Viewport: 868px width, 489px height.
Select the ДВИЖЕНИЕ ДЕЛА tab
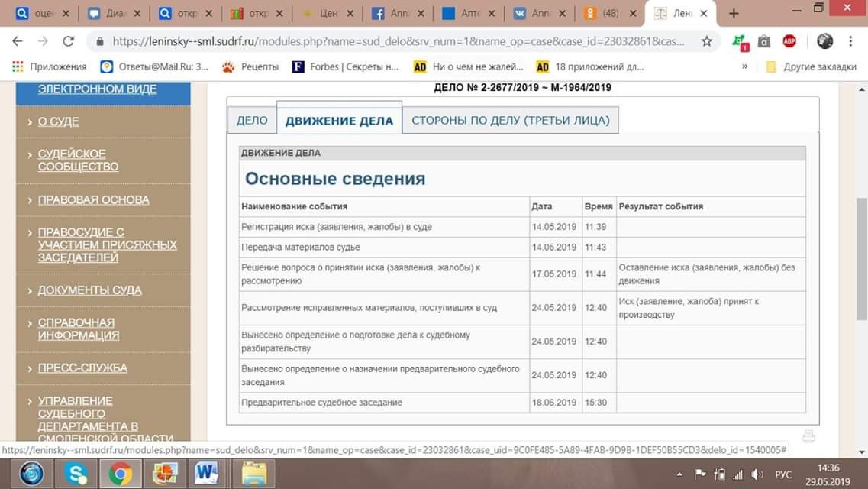click(339, 120)
